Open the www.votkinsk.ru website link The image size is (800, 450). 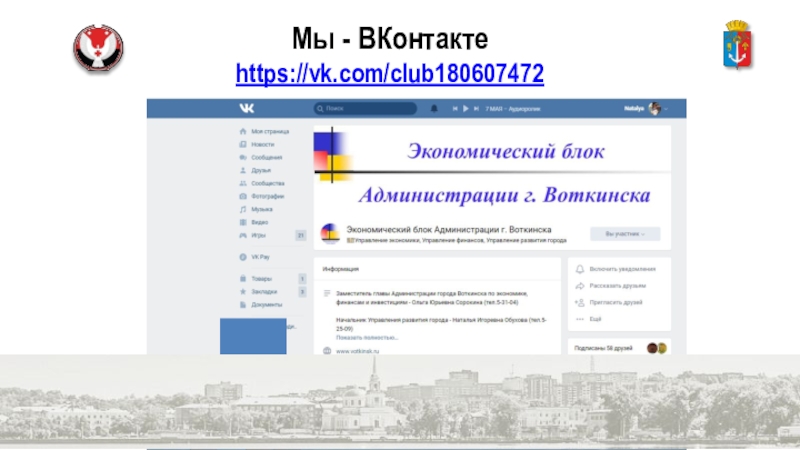pos(357,351)
